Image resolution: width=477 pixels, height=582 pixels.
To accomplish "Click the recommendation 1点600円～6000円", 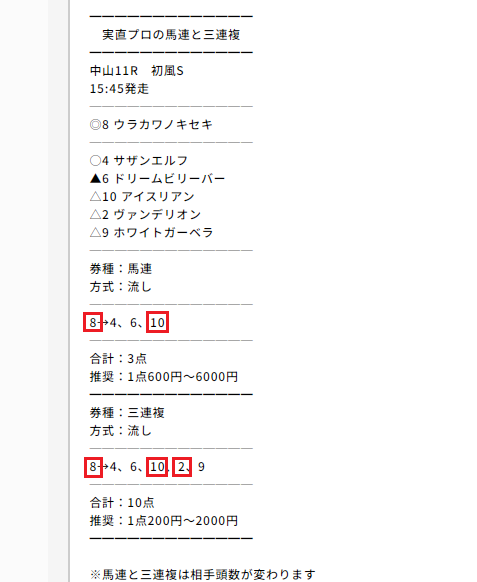I will (183, 377).
